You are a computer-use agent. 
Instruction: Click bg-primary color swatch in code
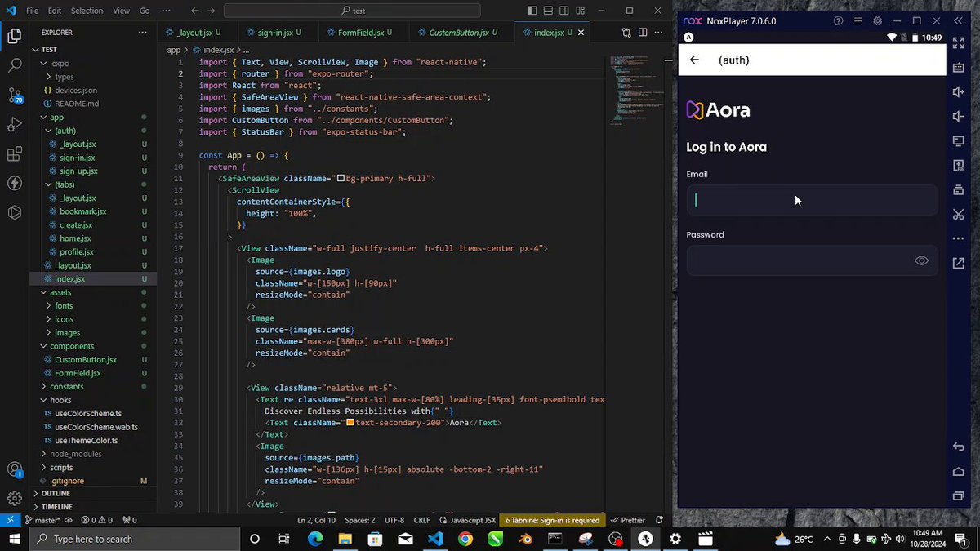[x=341, y=178]
